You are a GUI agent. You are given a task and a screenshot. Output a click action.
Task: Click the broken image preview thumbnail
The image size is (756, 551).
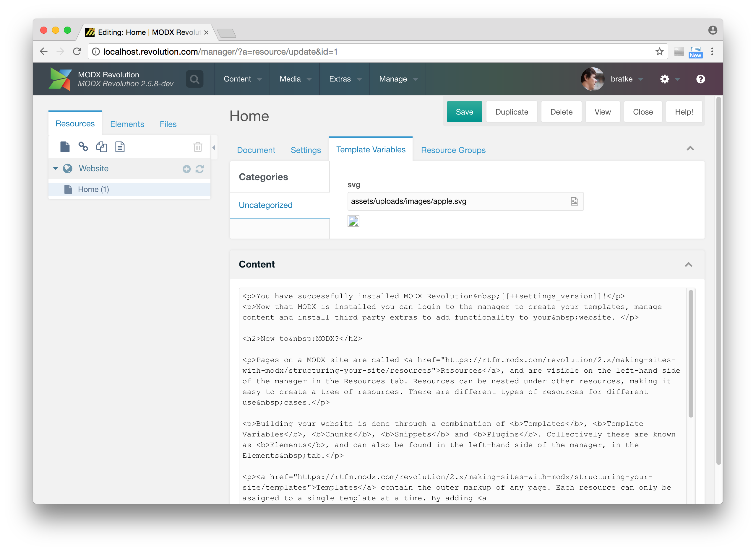(x=353, y=221)
